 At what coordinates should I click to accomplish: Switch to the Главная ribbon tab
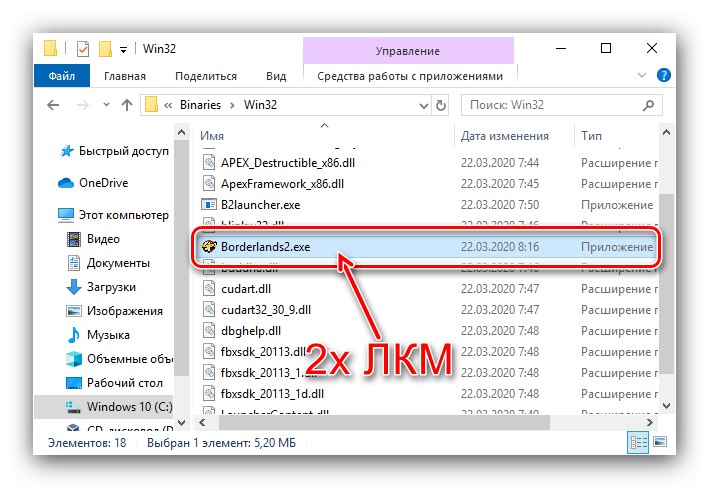pos(125,76)
